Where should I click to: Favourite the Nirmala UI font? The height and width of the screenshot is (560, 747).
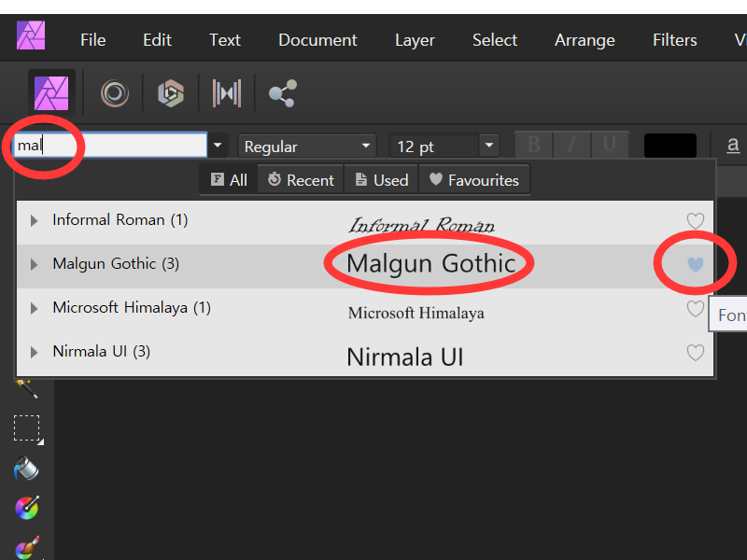[x=695, y=353]
